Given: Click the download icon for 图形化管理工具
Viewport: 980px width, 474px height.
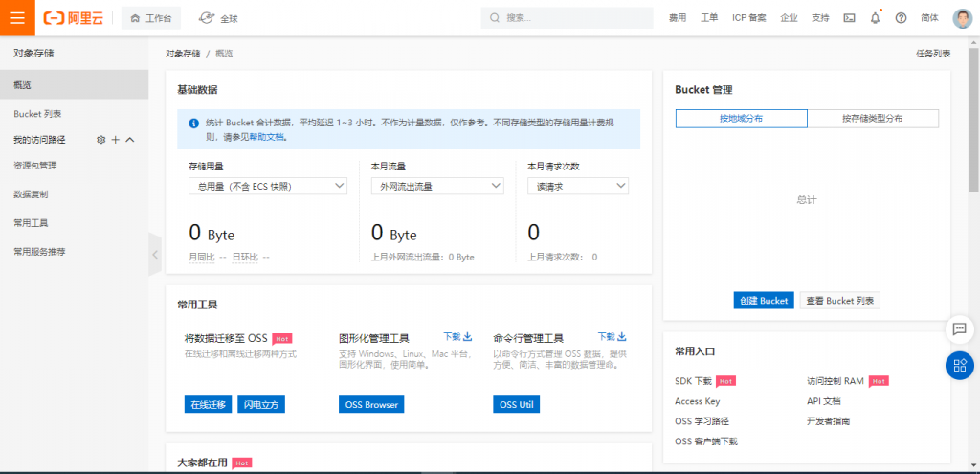Looking at the screenshot, I should 467,336.
